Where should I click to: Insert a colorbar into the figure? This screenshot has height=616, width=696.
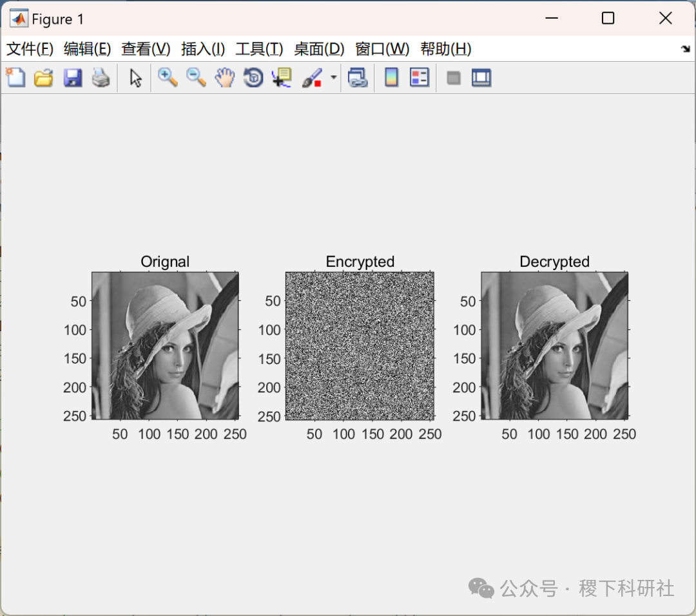(x=391, y=77)
